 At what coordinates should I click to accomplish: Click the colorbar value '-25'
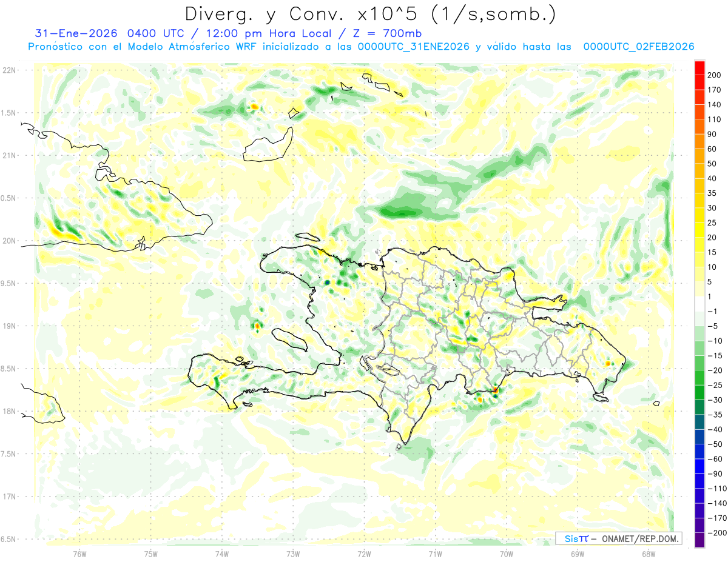click(x=715, y=385)
